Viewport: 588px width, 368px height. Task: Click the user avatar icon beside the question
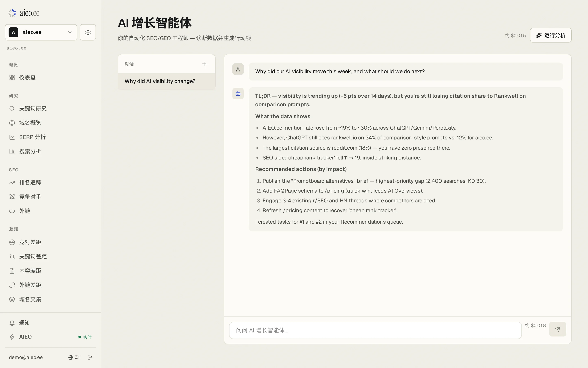point(238,69)
